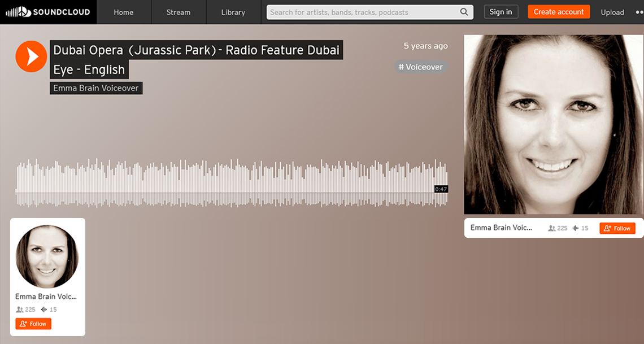Click the Create account button
This screenshot has width=644, height=344.
pos(559,12)
